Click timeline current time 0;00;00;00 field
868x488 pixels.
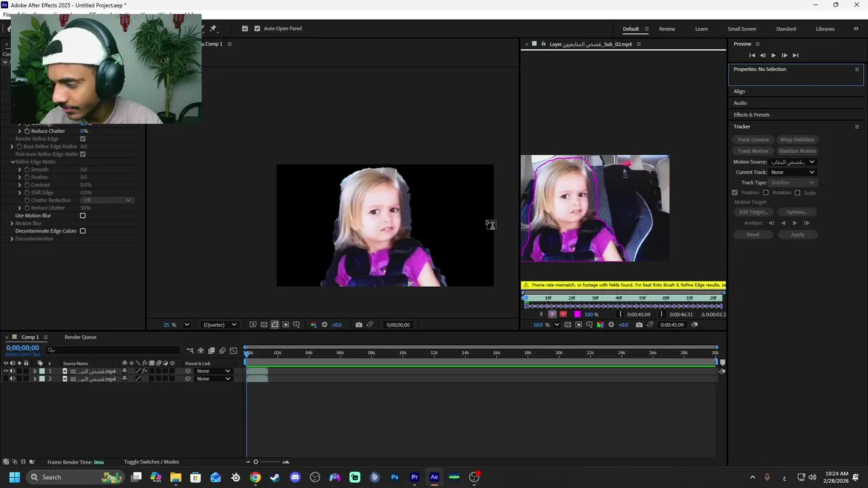(22, 348)
